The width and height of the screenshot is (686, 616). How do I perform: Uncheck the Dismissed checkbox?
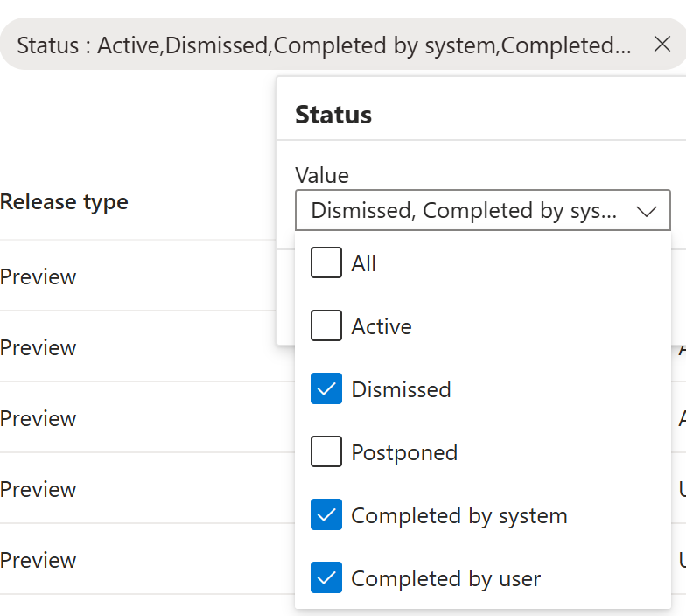pyautogui.click(x=326, y=389)
